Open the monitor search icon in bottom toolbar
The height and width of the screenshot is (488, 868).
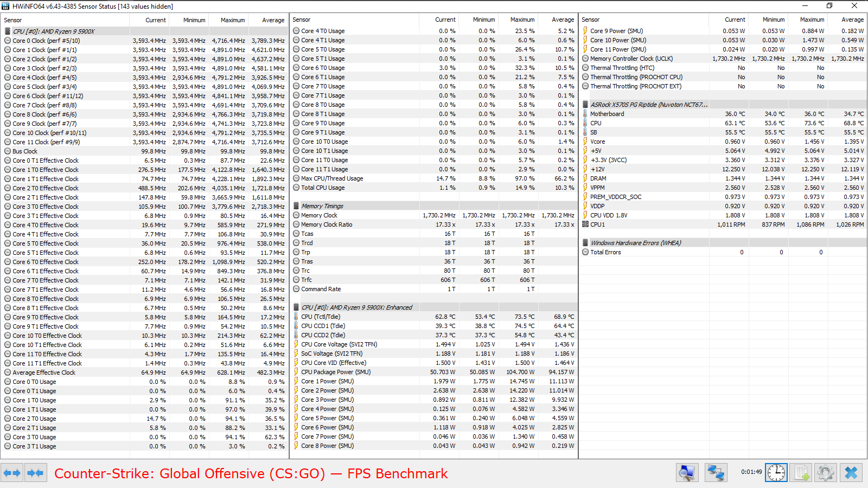pos(687,473)
